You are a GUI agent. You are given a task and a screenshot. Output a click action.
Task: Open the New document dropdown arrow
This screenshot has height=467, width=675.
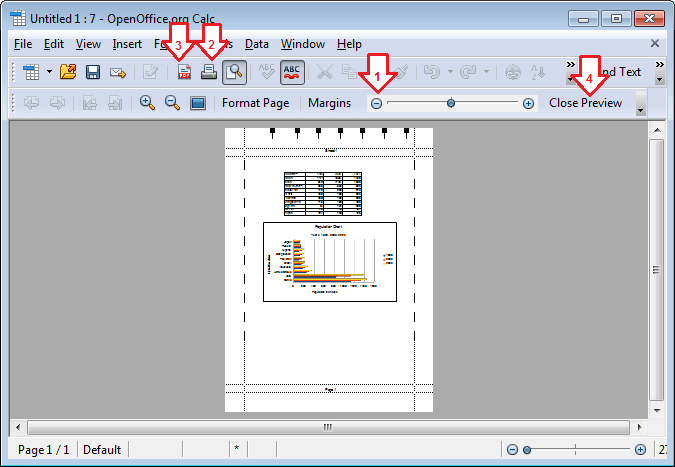[x=48, y=72]
